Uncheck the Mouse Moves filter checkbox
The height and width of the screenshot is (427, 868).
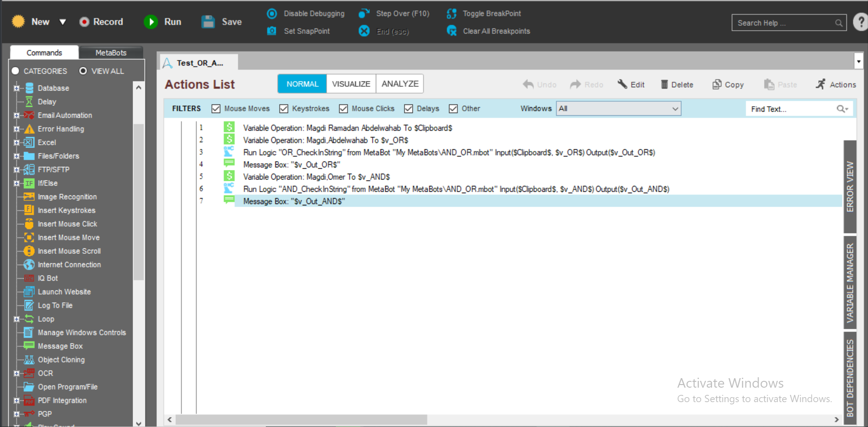pyautogui.click(x=216, y=109)
